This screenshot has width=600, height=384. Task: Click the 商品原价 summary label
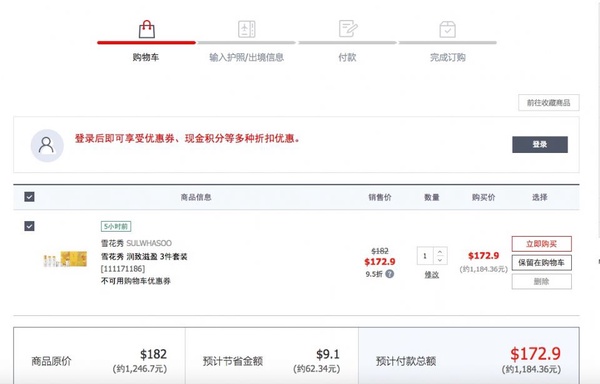[51, 361]
